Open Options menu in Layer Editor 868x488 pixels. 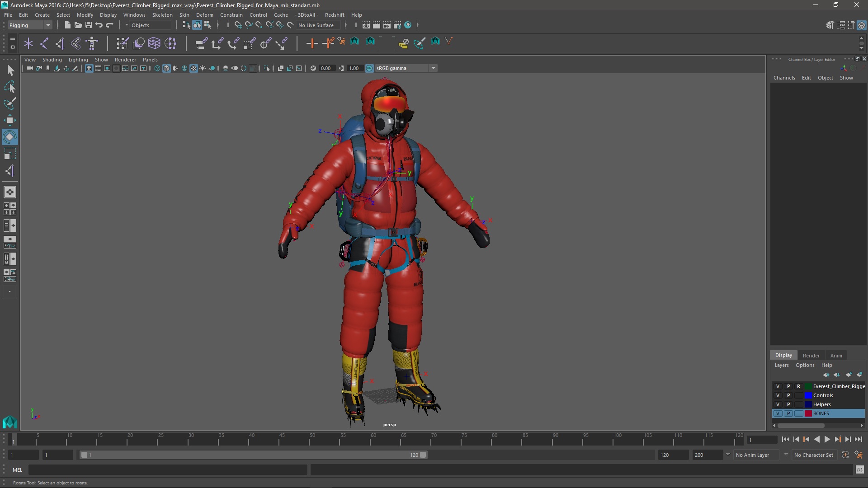click(805, 365)
